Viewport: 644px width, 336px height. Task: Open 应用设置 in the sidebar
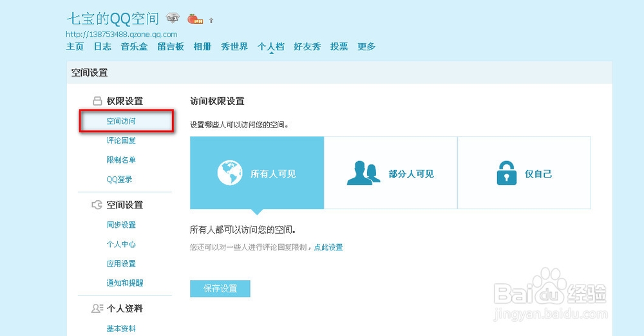pos(121,264)
